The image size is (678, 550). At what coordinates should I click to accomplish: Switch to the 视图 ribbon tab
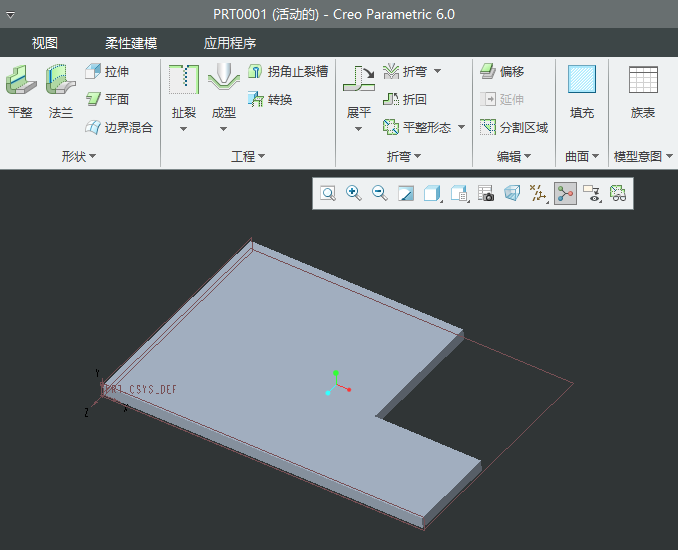[x=45, y=43]
